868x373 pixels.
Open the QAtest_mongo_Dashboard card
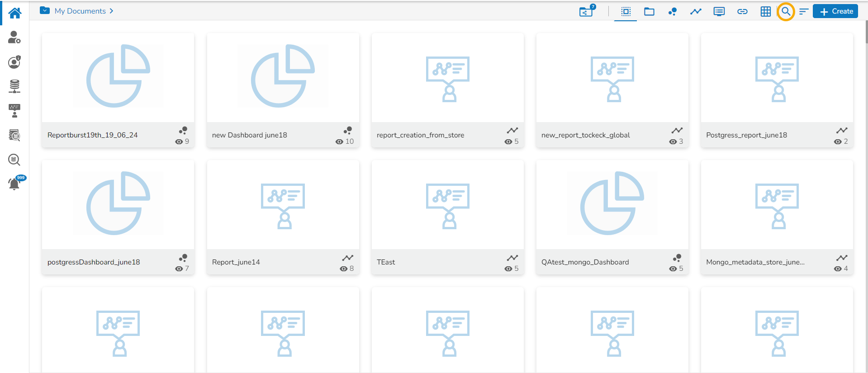click(x=612, y=217)
